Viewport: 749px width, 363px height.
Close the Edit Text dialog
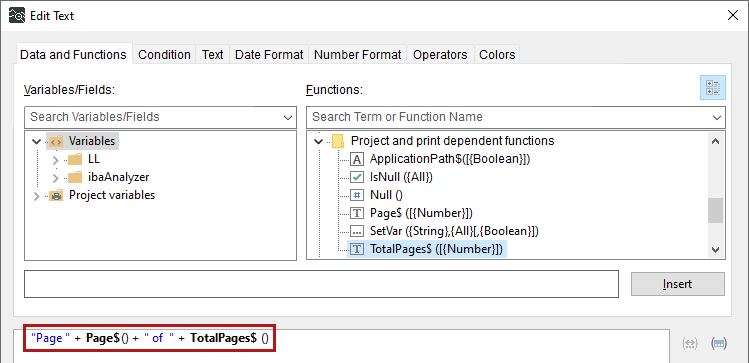point(733,15)
